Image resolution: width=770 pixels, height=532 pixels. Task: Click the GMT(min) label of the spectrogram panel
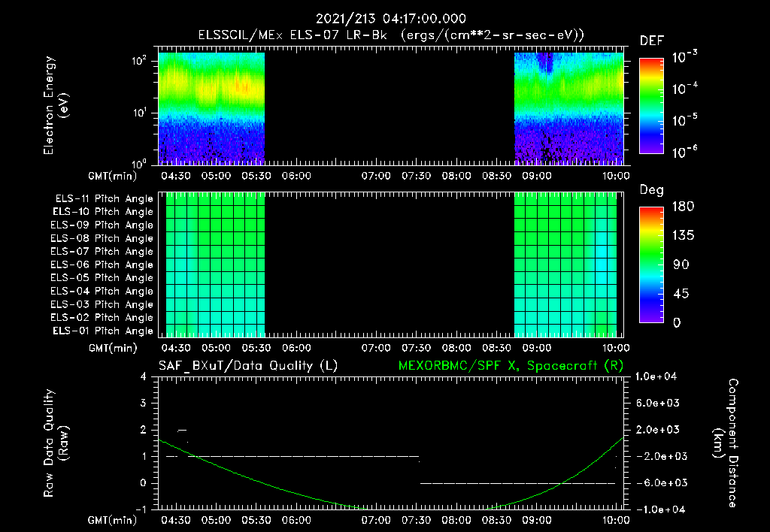pos(113,176)
